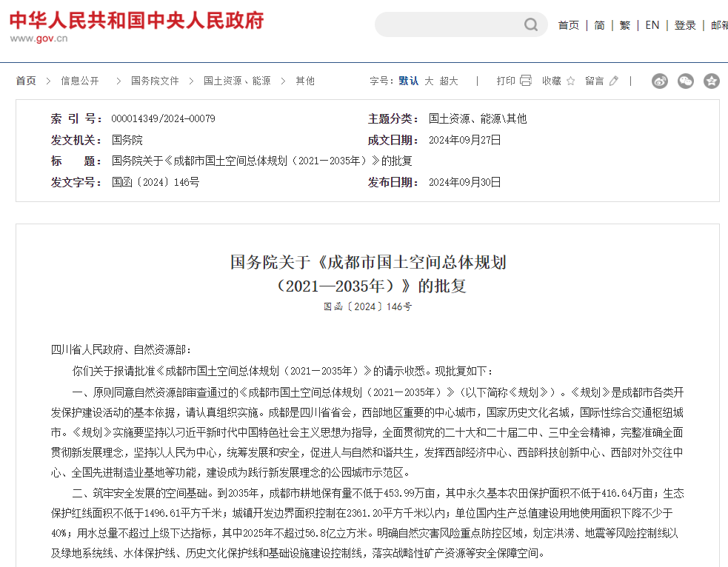
Task: Click the star icon beside 收藏
Action: click(x=570, y=81)
